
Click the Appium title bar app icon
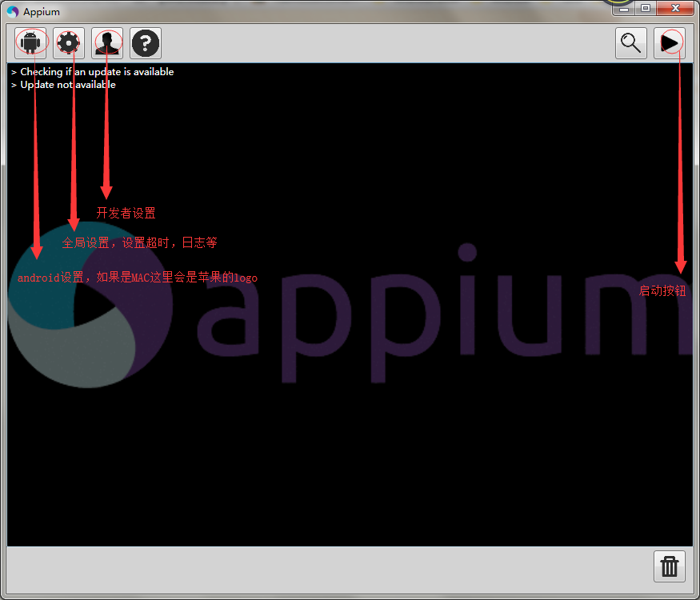click(x=13, y=12)
